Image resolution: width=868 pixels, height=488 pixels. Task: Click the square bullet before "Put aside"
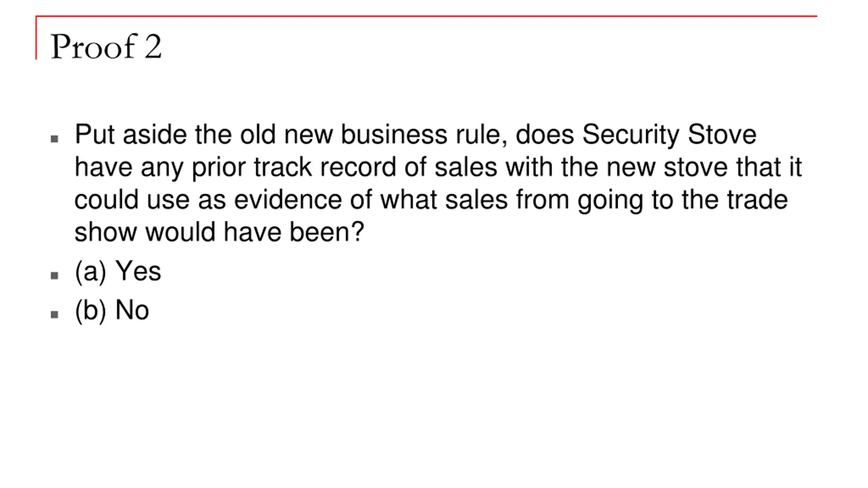[x=54, y=139]
